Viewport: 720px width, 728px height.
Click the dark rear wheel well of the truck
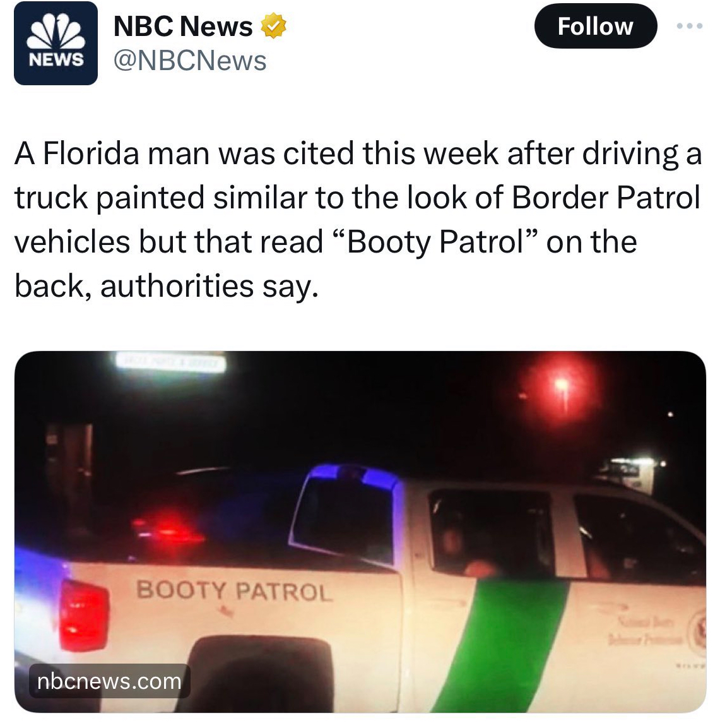tap(261, 673)
